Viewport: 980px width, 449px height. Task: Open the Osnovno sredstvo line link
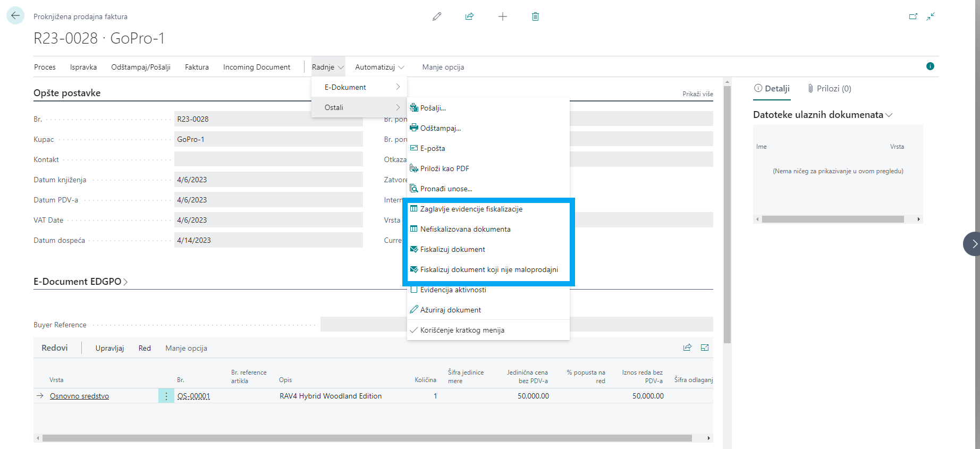tap(79, 396)
